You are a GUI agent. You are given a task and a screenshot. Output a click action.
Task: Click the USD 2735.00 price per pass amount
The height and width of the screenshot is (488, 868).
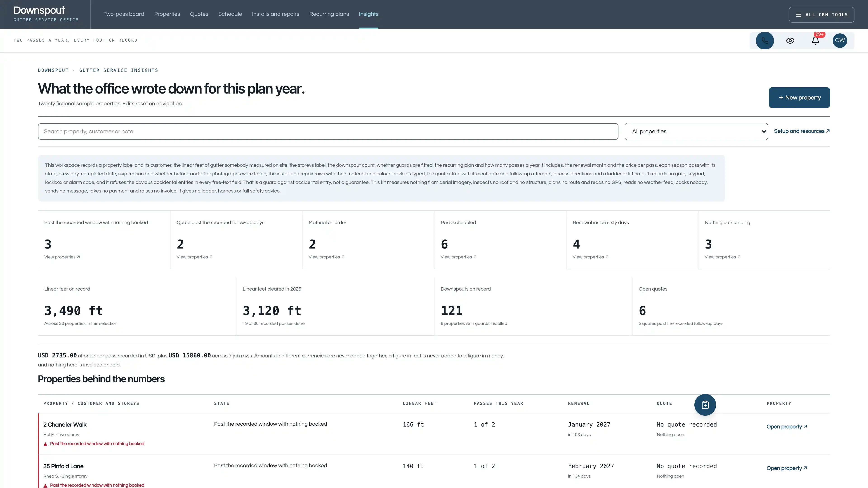pyautogui.click(x=57, y=355)
